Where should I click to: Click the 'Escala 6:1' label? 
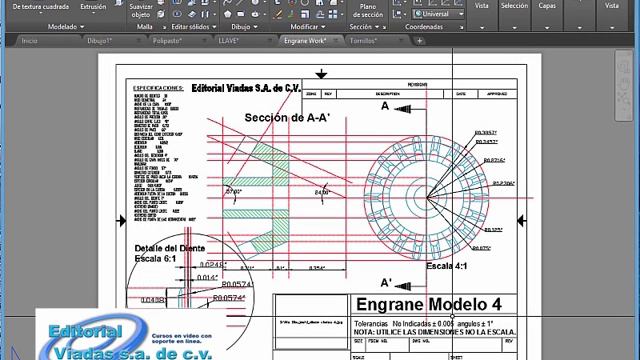point(155,259)
